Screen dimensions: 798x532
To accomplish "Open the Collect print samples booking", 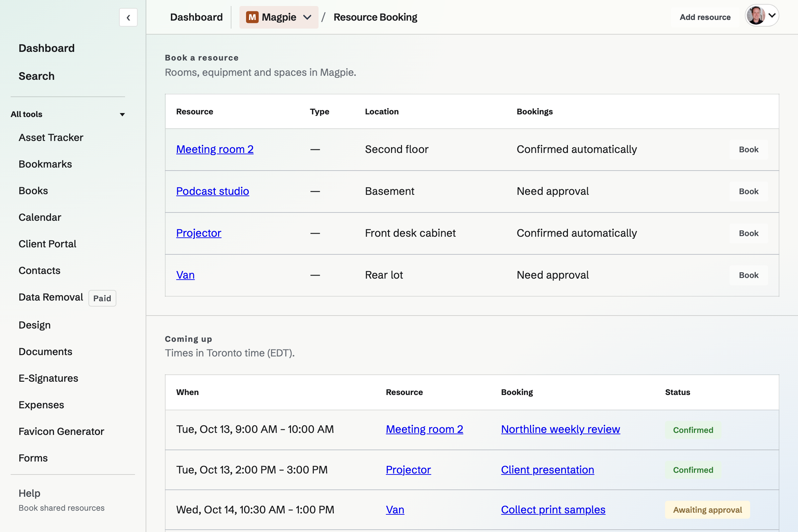I will click(x=553, y=510).
